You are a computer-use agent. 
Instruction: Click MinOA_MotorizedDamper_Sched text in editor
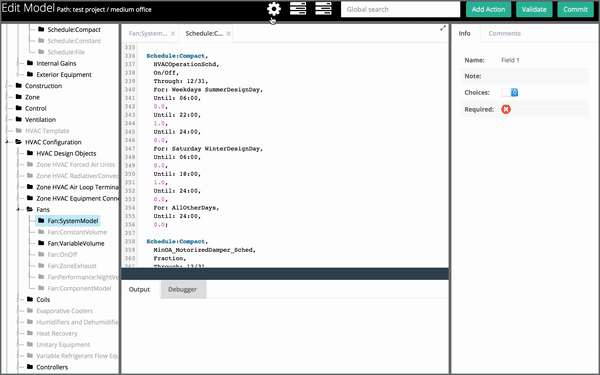point(204,250)
